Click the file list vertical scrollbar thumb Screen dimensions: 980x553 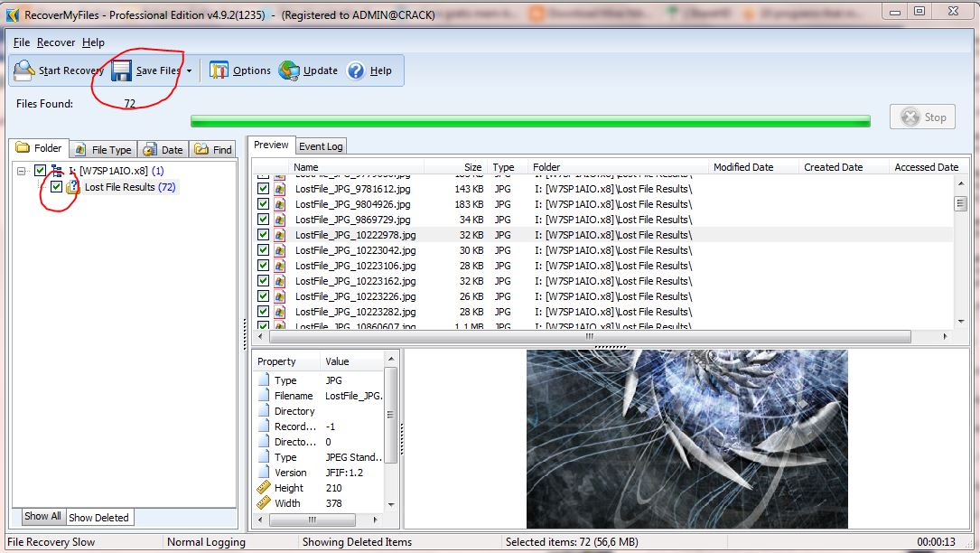[961, 203]
